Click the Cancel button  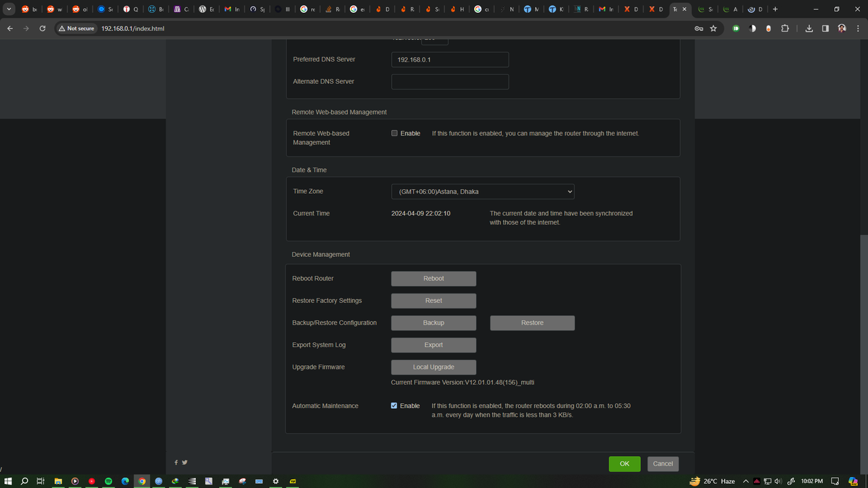tap(663, 464)
